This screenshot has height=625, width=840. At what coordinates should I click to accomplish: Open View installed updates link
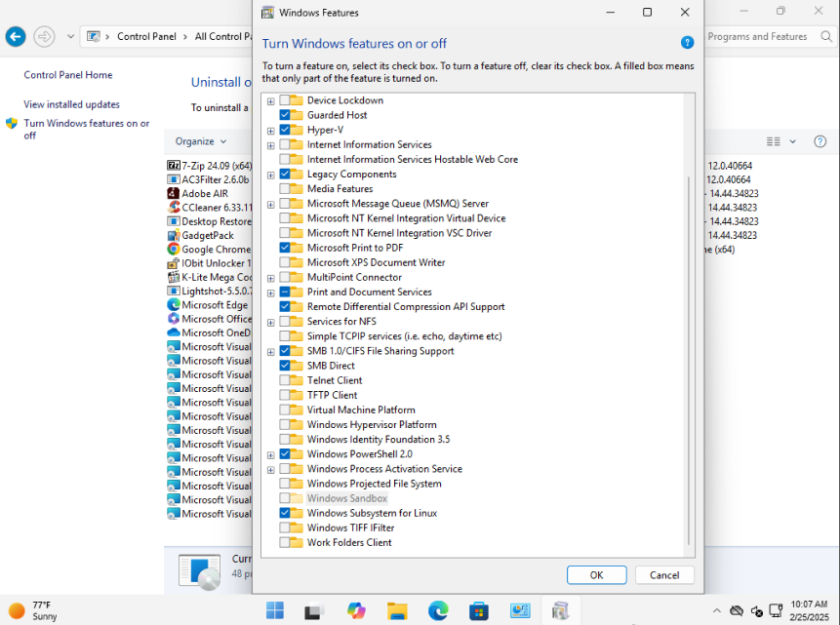(72, 104)
